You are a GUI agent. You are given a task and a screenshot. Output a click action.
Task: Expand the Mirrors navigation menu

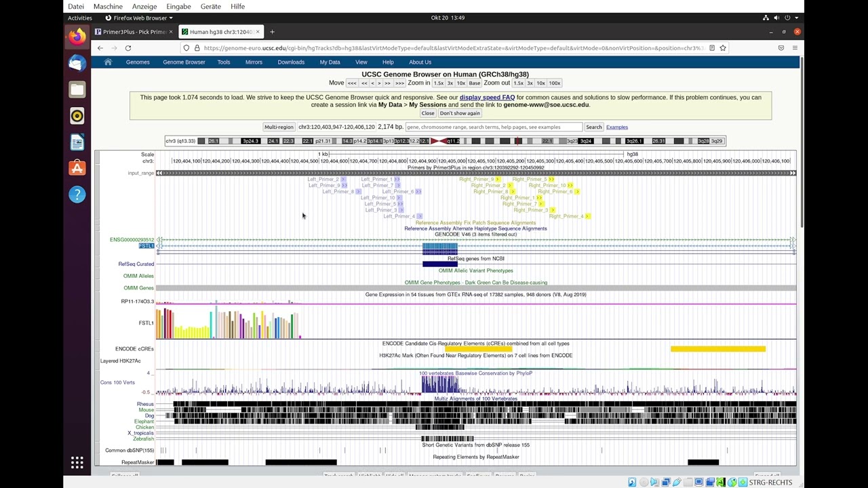pyautogui.click(x=254, y=62)
